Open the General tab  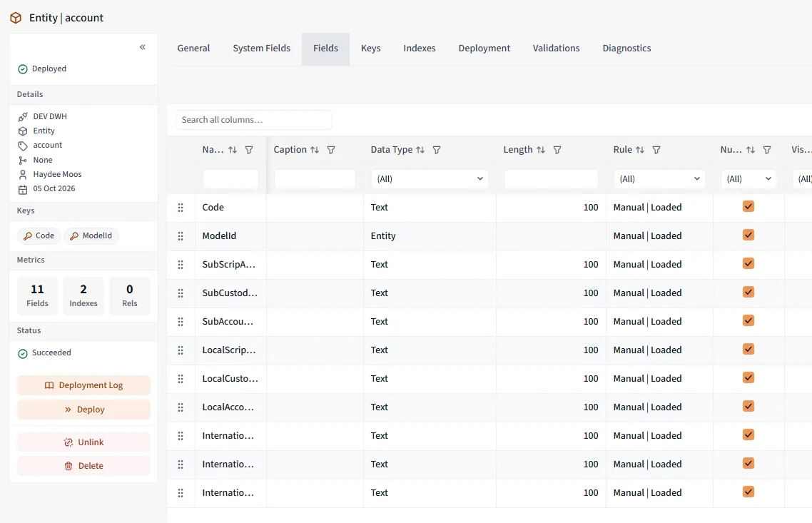[x=193, y=48]
